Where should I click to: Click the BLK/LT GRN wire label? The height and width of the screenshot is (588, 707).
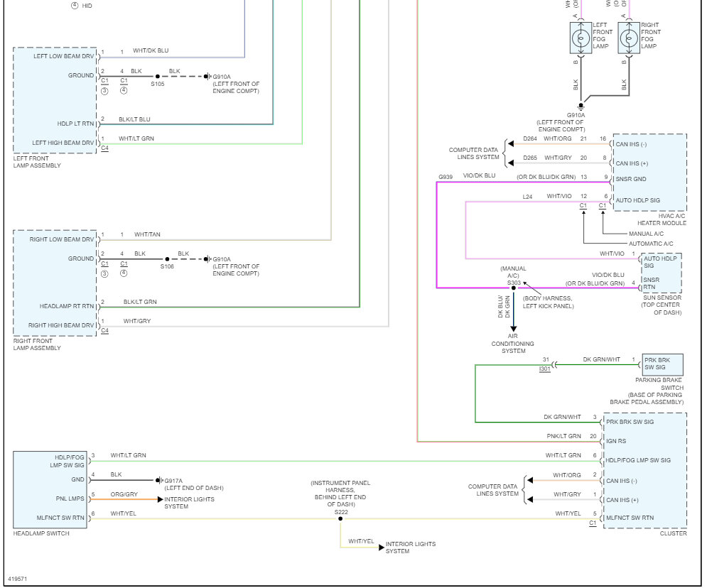tap(140, 302)
